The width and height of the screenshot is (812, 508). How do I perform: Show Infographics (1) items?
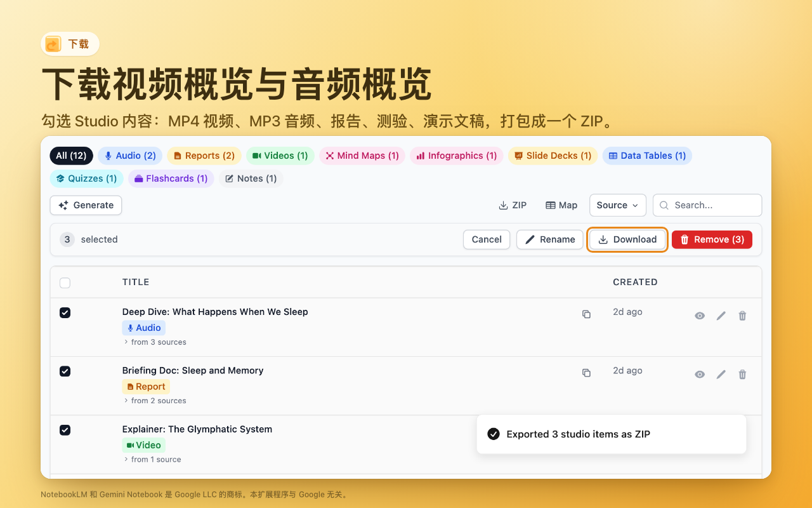(457, 156)
